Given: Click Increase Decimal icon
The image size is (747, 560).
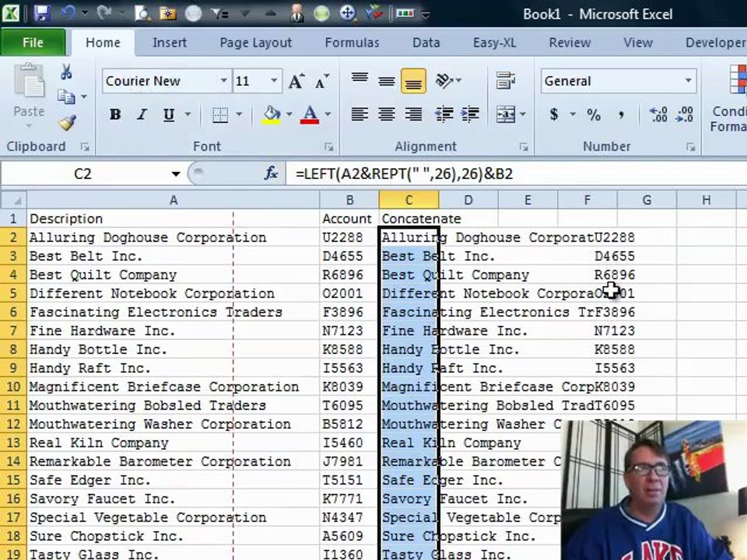Looking at the screenshot, I should tap(659, 115).
